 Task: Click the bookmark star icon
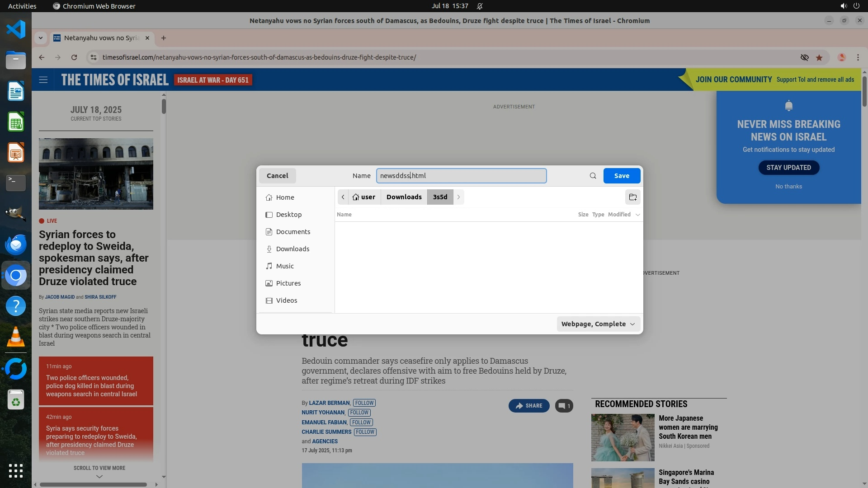click(819, 57)
